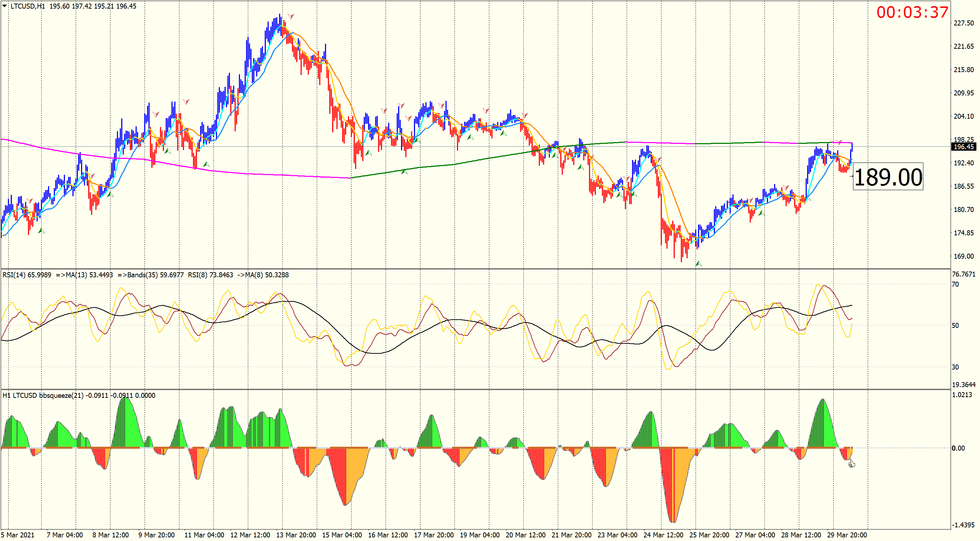
Task: Click the green arrow where the green MA line starts
Action: pyautogui.click(x=404, y=171)
